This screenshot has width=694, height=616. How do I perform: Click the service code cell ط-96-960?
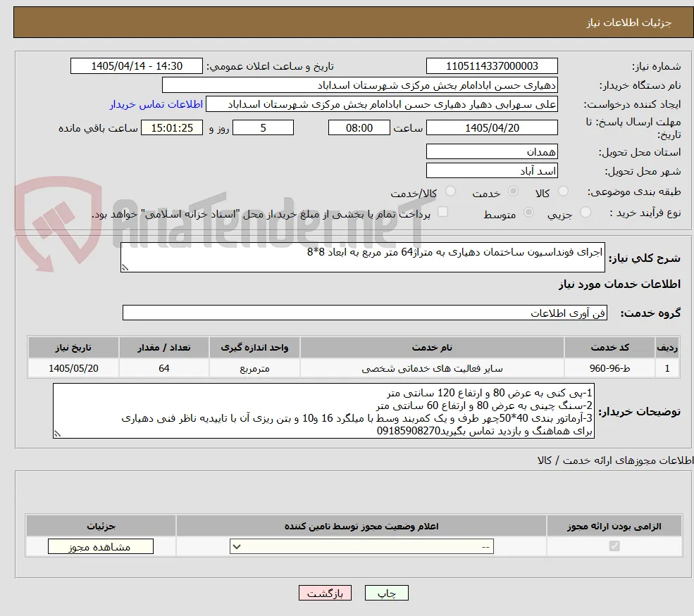[x=610, y=368]
